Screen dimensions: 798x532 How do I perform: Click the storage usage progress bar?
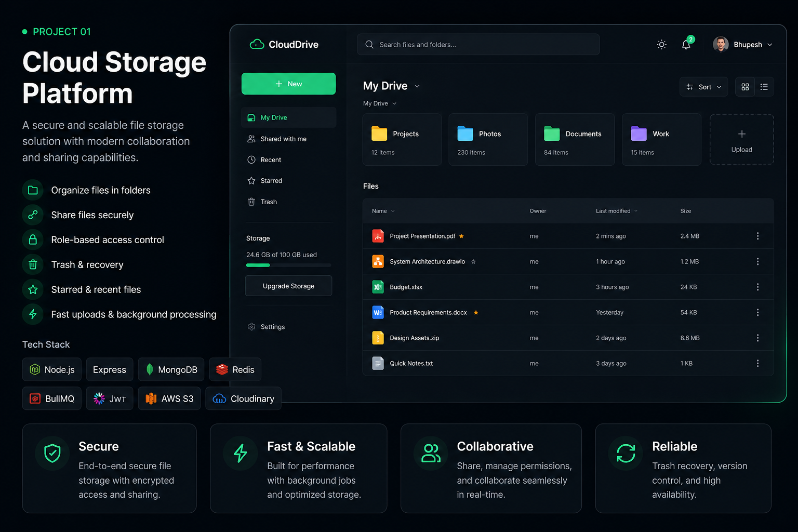[x=288, y=265]
